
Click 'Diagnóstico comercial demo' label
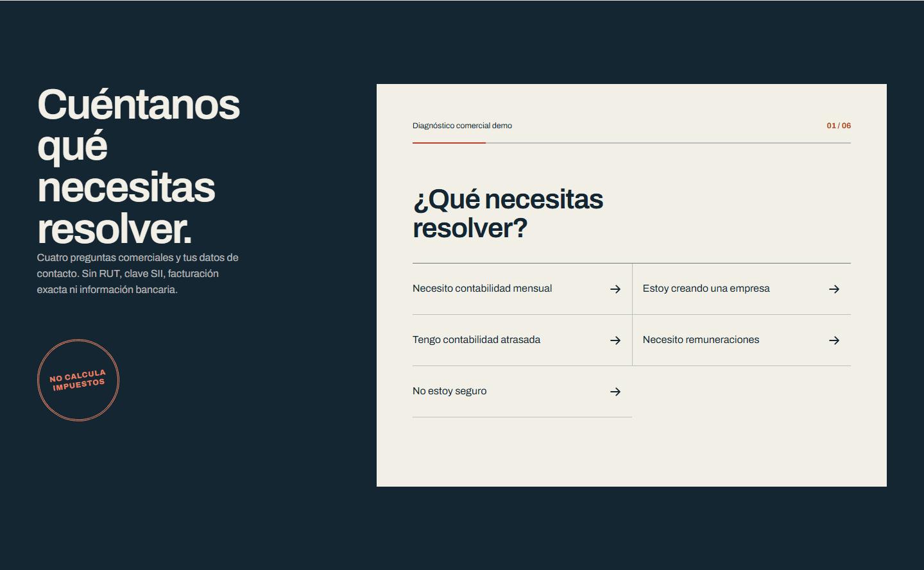tap(462, 126)
